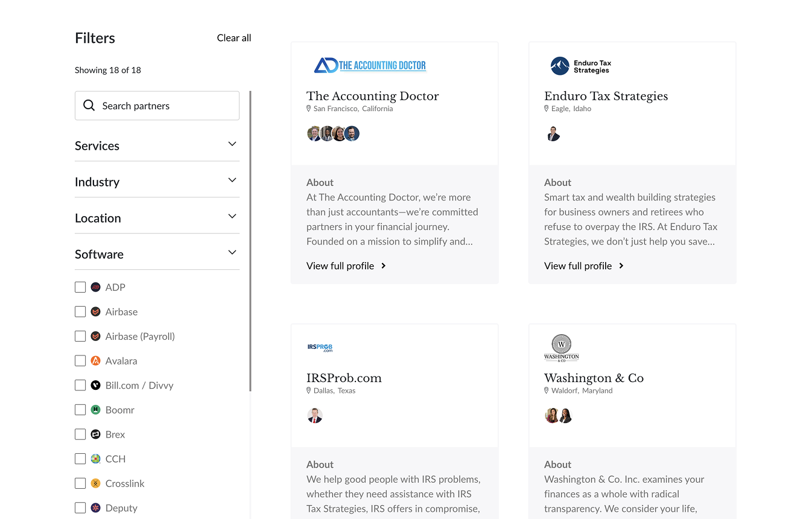
Task: Click the location pin beside Waldorf, Maryland
Action: click(547, 390)
